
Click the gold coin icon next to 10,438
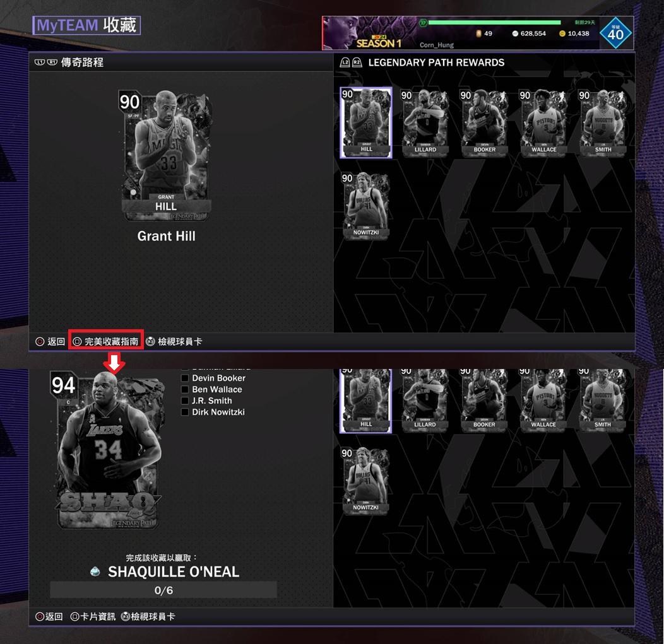[562, 33]
